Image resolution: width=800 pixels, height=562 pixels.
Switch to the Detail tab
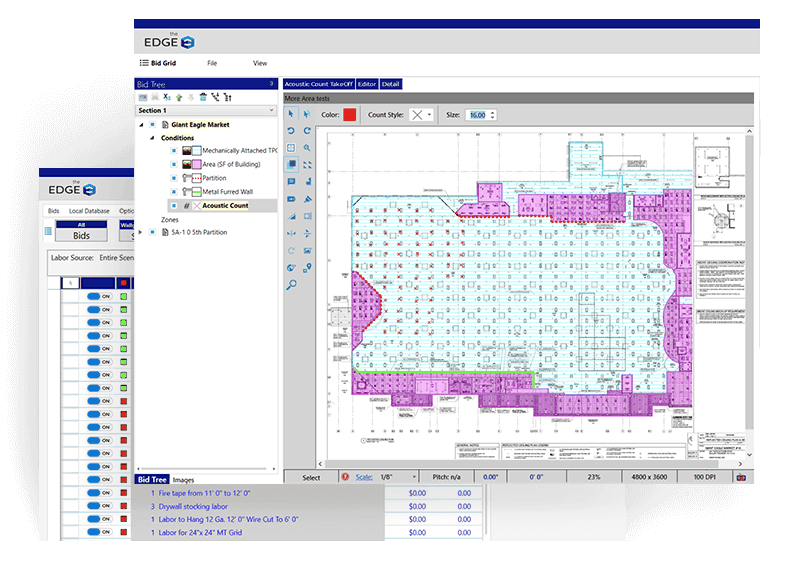tap(390, 84)
